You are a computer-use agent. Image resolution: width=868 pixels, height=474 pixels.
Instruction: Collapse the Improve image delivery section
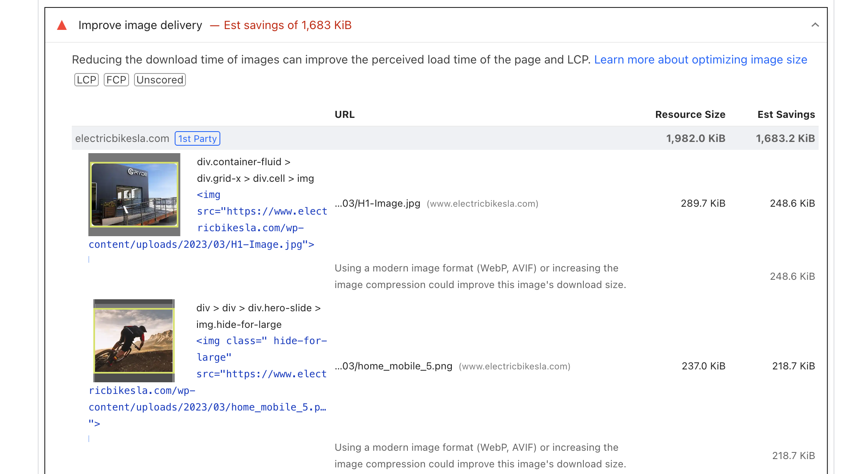tap(816, 25)
